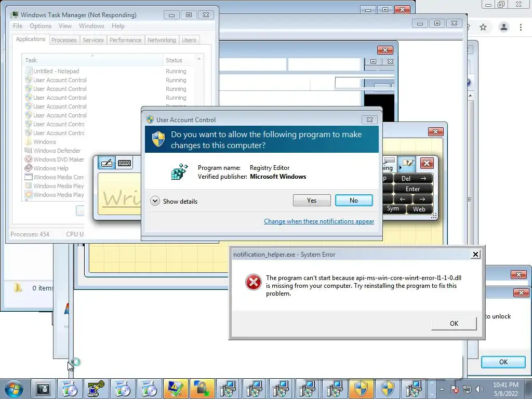Switch to the Performance tab
Image resolution: width=532 pixels, height=399 pixels.
click(126, 40)
